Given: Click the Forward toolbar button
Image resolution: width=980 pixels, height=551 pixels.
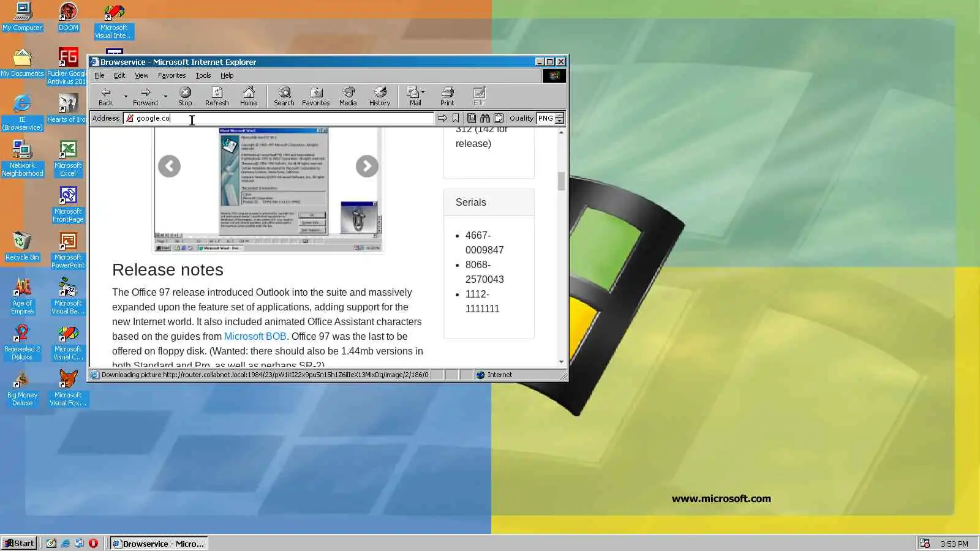Looking at the screenshot, I should pos(145,96).
